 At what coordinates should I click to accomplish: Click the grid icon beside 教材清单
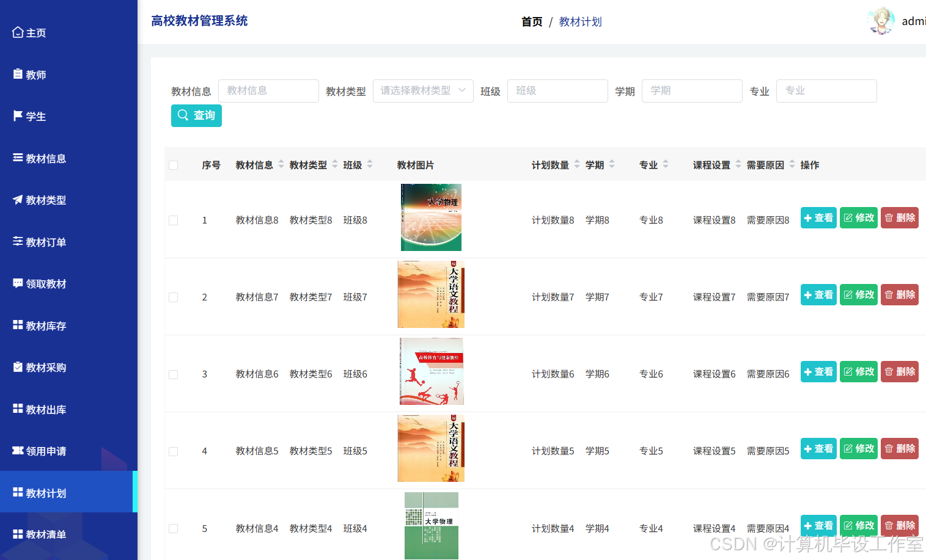(18, 534)
